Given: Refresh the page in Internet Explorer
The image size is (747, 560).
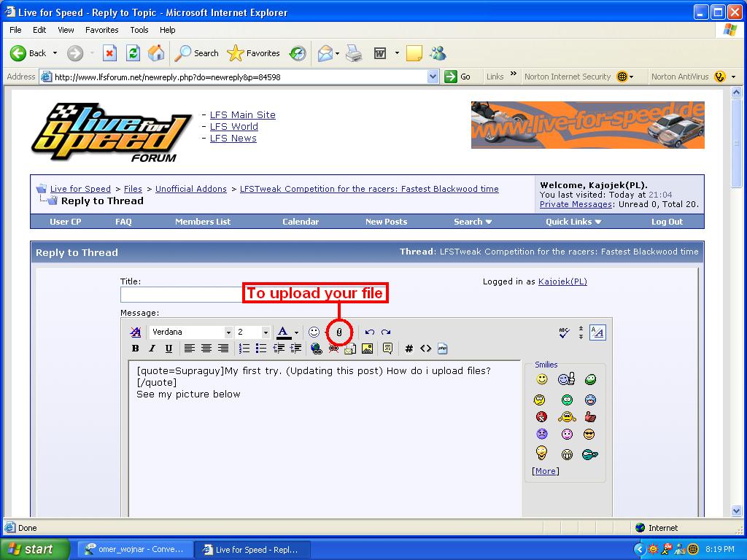Looking at the screenshot, I should [133, 52].
